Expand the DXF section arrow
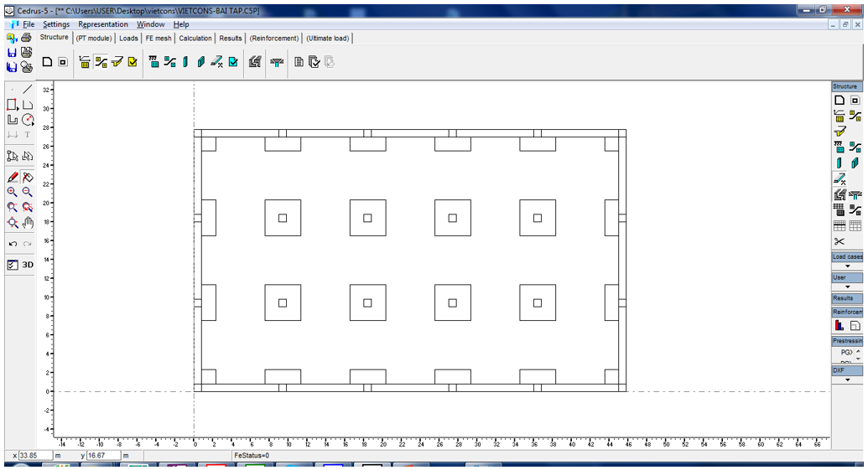This screenshot has width=868, height=470. [847, 380]
